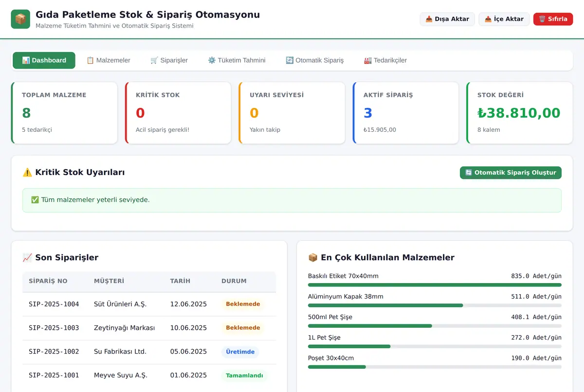This screenshot has height=392, width=584.
Task: Click customer Su Fabrikası Ltd.
Action: point(120,352)
